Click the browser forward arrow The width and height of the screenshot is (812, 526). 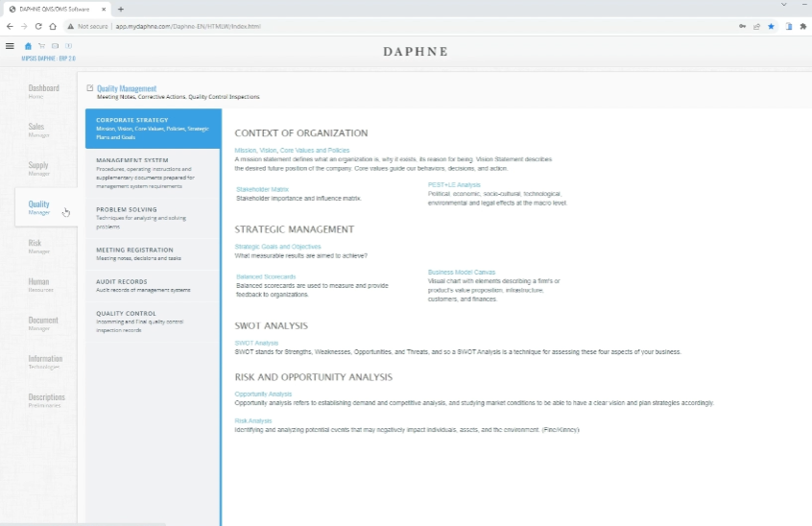click(x=24, y=27)
